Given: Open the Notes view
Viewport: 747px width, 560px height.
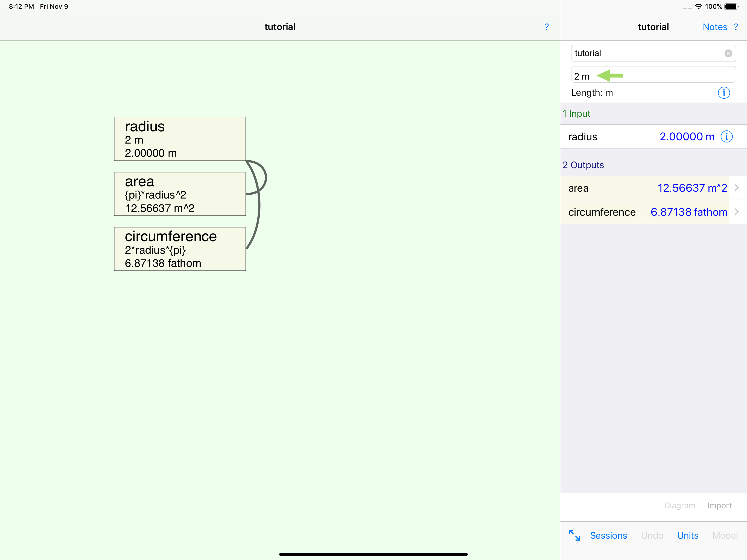Looking at the screenshot, I should (714, 27).
